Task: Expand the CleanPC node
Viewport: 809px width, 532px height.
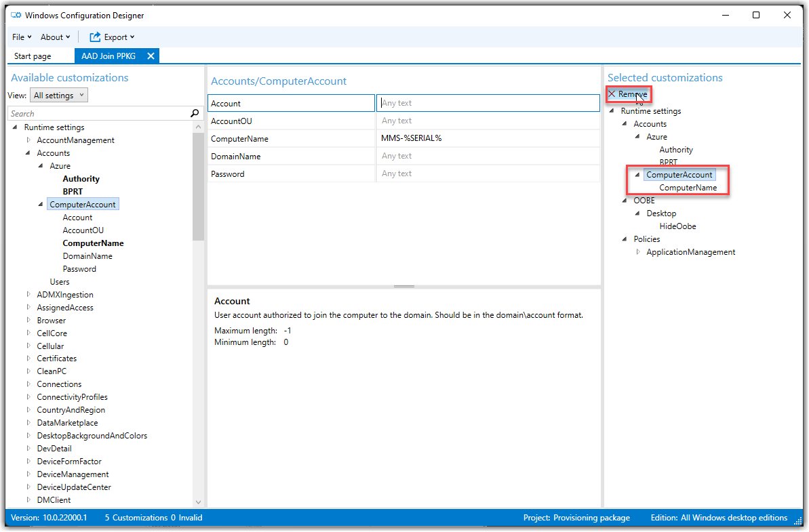Action: click(28, 371)
